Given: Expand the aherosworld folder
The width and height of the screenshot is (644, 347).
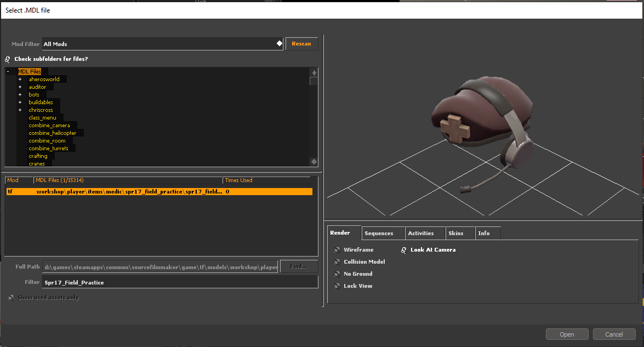Looking at the screenshot, I should tap(20, 79).
